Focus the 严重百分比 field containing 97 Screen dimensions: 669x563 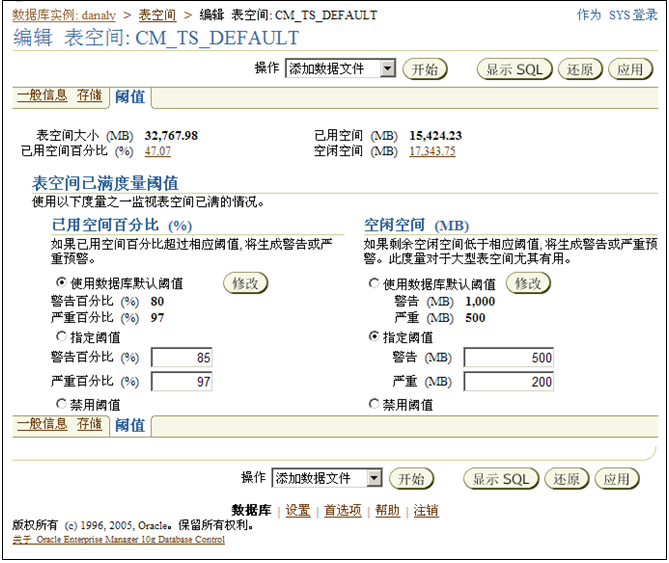tap(182, 381)
